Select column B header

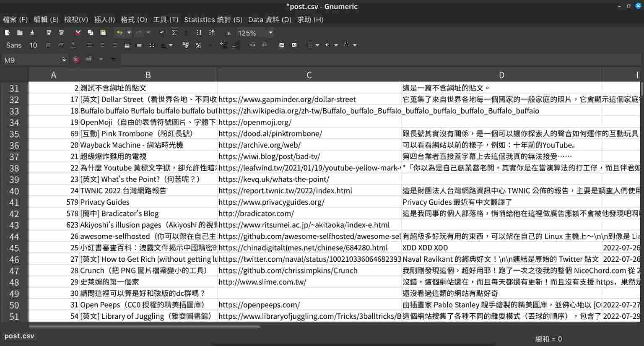(148, 75)
